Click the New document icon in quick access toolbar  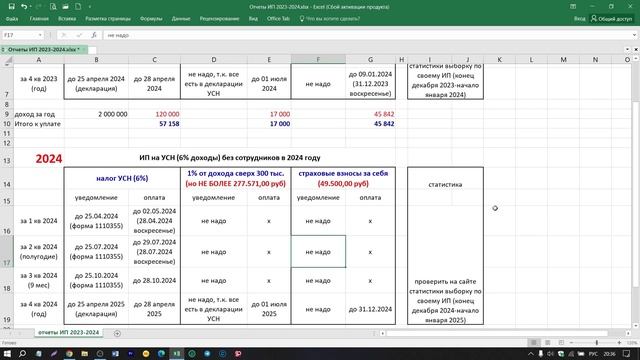pos(78,7)
